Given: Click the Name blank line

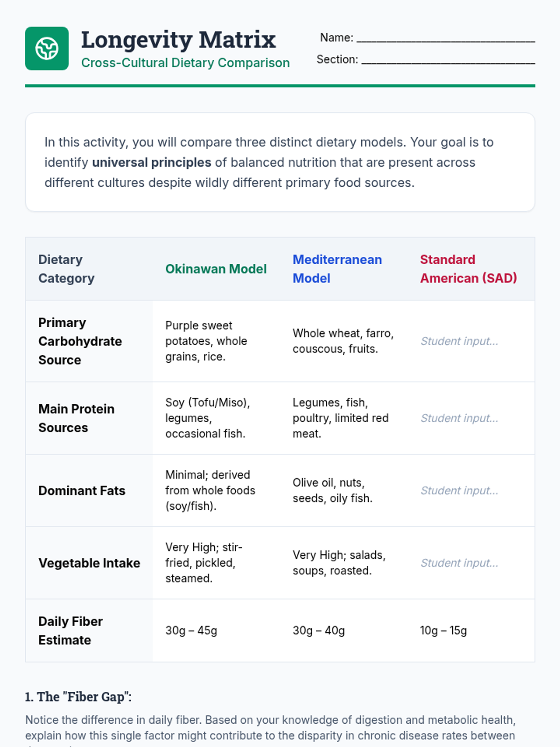Looking at the screenshot, I should pos(446,38).
